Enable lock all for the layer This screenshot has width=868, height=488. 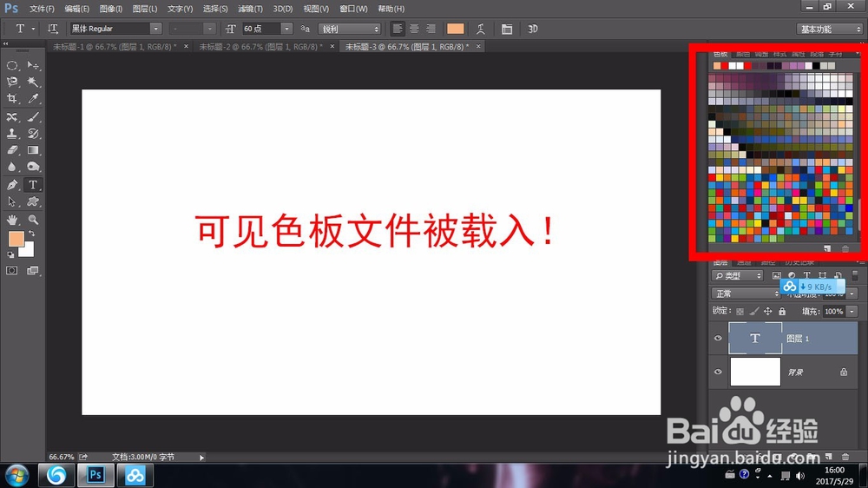[x=782, y=312]
